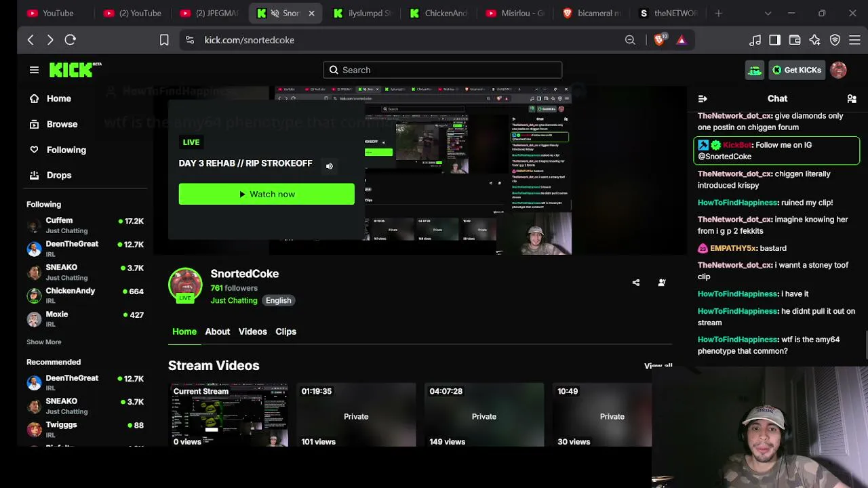Open the Brave Wallet

tap(795, 40)
